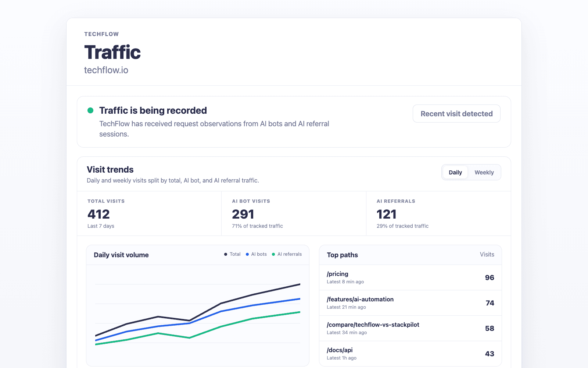Click the 96 visits count for /pricing
Viewport: 588px width, 368px height.
pos(490,277)
